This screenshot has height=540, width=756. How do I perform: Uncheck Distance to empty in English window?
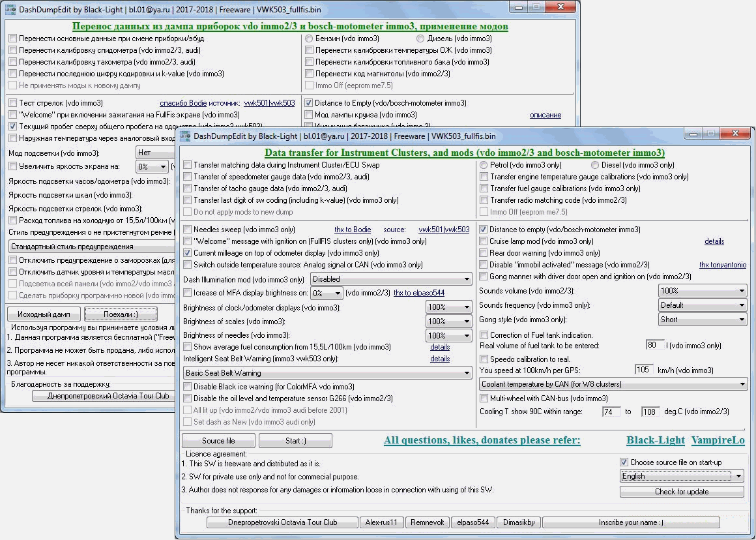coord(484,230)
